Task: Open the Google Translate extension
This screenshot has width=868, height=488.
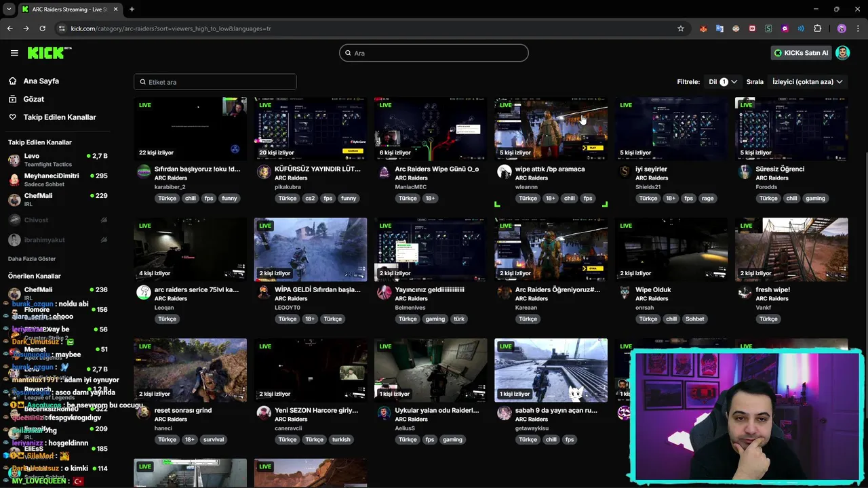Action: coord(719,28)
